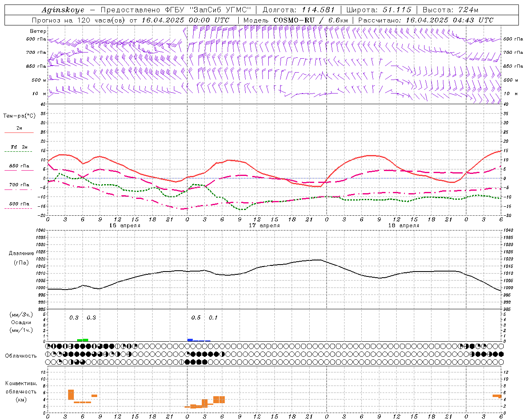Click the station name "Aginskoye" in the header
Viewport: 525px width, 420px height.
63,10
